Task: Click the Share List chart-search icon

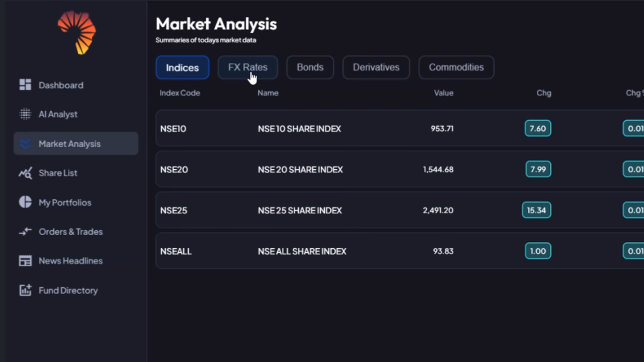Action: click(x=25, y=173)
